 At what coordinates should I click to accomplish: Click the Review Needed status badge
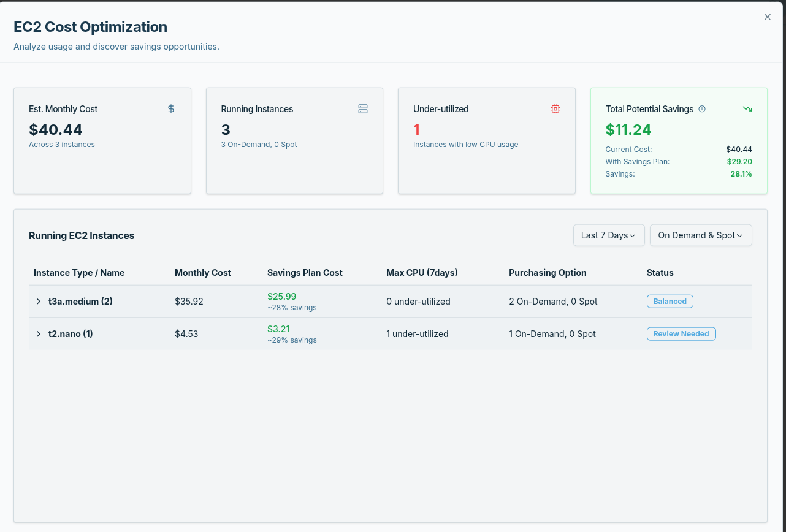pos(681,334)
